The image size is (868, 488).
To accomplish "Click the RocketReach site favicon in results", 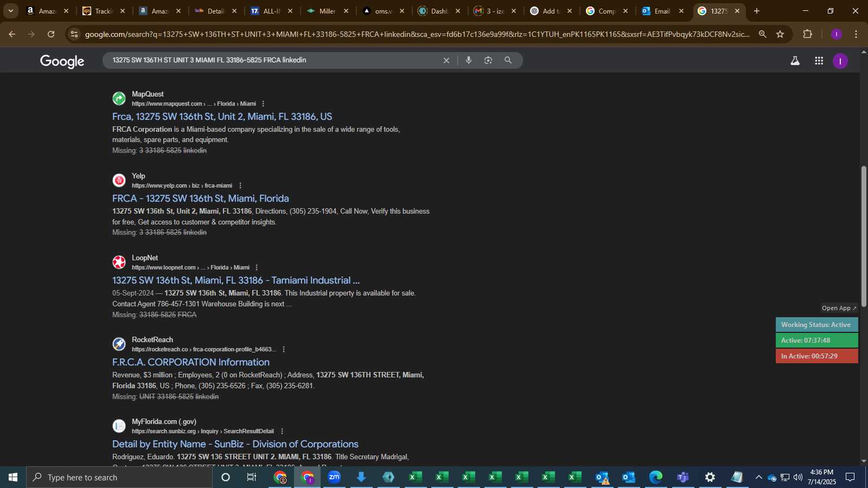I will coord(119,344).
